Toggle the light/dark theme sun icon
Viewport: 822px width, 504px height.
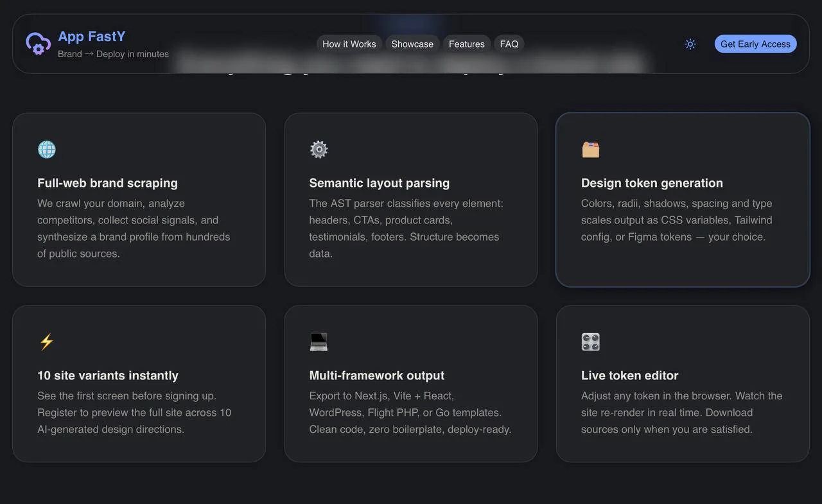pos(690,44)
